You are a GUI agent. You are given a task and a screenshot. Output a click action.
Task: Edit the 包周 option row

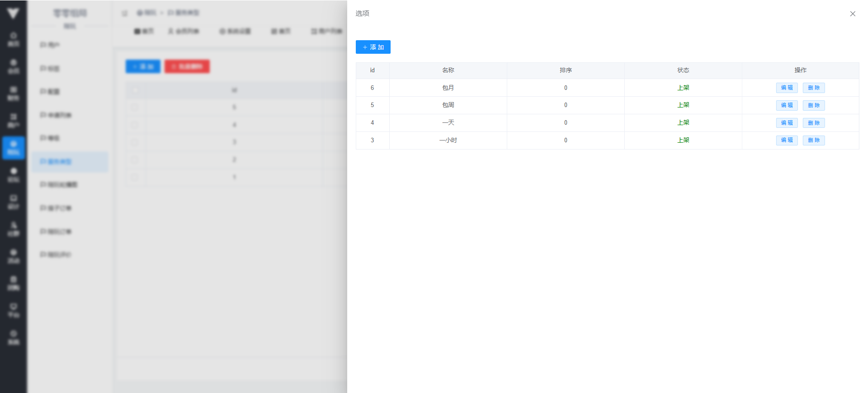[x=787, y=105]
